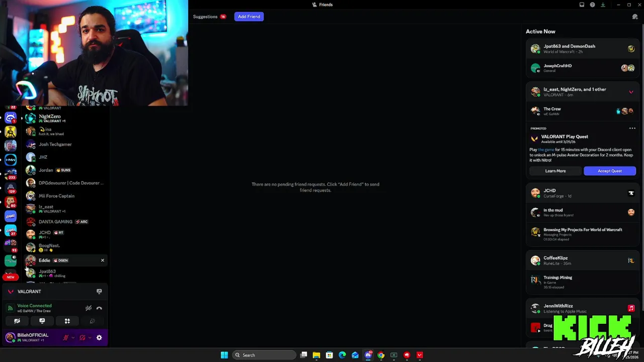The width and height of the screenshot is (644, 362).
Task: Open JenniWithRizz Apple Music activity
Action: [582, 308]
